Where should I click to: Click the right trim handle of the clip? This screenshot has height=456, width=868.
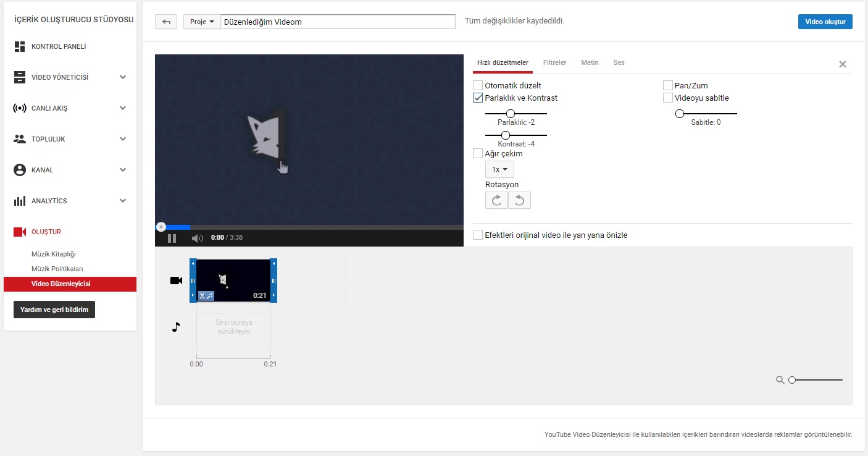tap(273, 281)
